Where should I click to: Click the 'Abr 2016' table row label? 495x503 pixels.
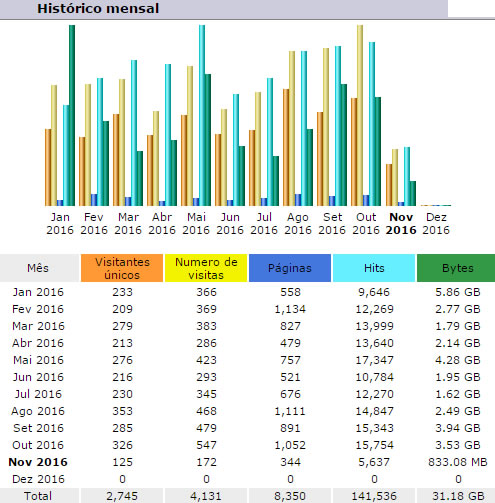[x=38, y=343]
